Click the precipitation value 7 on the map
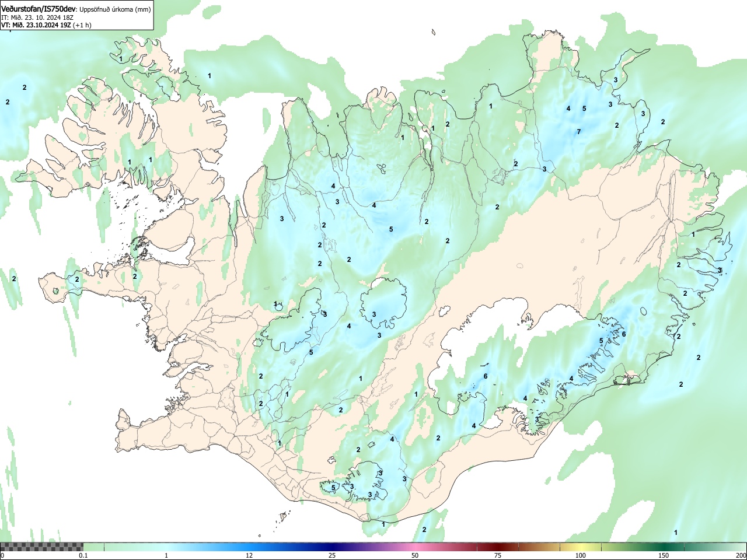The height and width of the screenshot is (560, 747). [579, 132]
